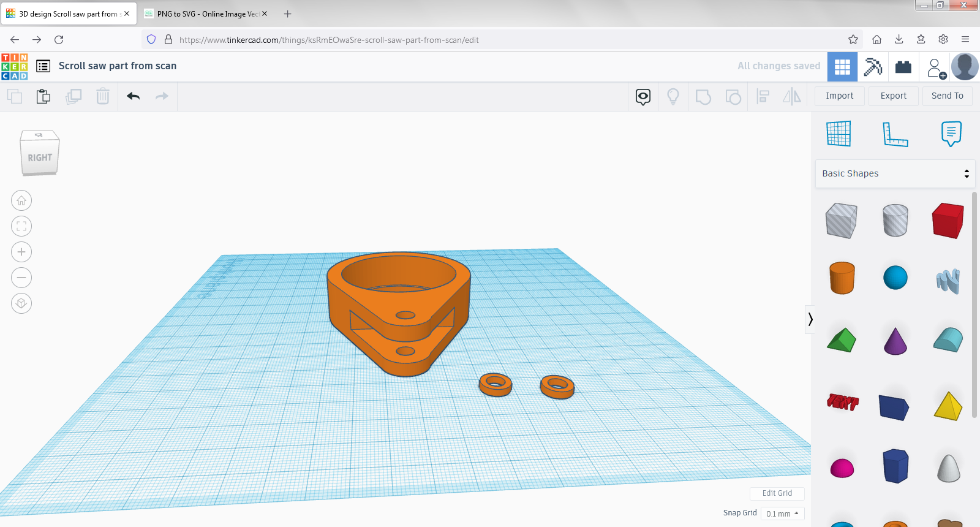Open the user profile avatar
This screenshot has width=980, height=527.
coord(965,67)
